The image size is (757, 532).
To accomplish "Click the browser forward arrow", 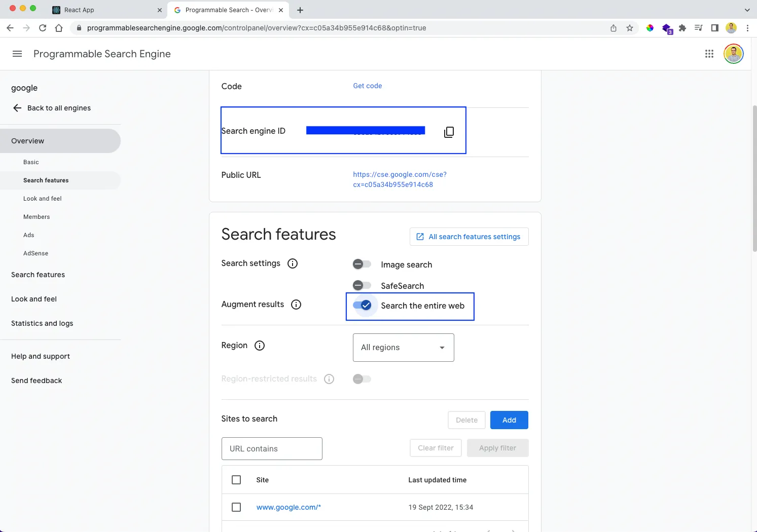I will click(x=26, y=28).
